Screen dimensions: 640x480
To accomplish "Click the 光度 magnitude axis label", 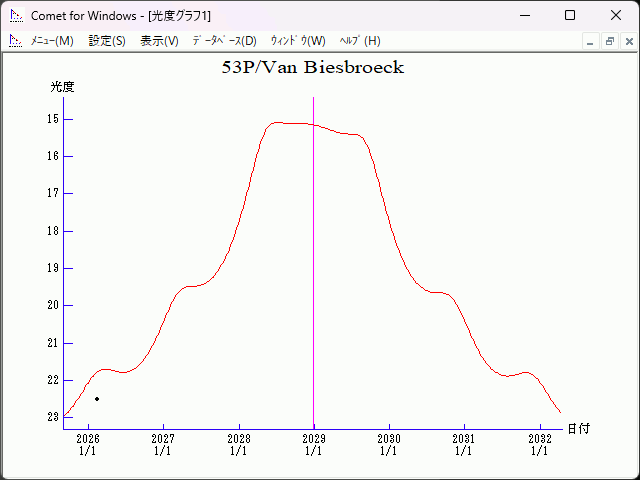I will [63, 87].
